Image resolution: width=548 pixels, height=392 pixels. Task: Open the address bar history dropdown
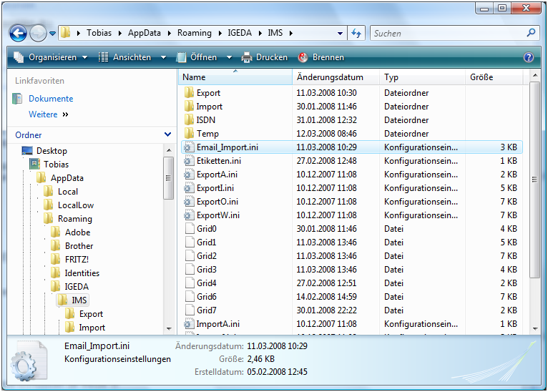(x=340, y=34)
